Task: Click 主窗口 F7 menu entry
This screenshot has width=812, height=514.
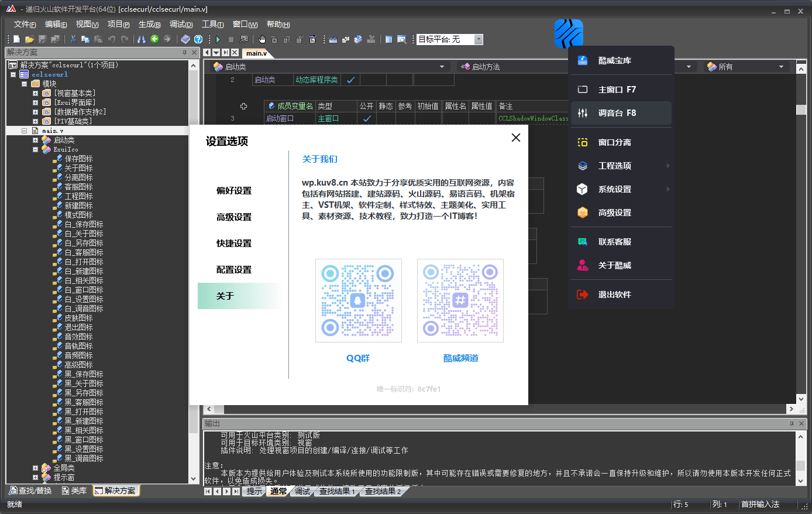Action: pos(621,90)
